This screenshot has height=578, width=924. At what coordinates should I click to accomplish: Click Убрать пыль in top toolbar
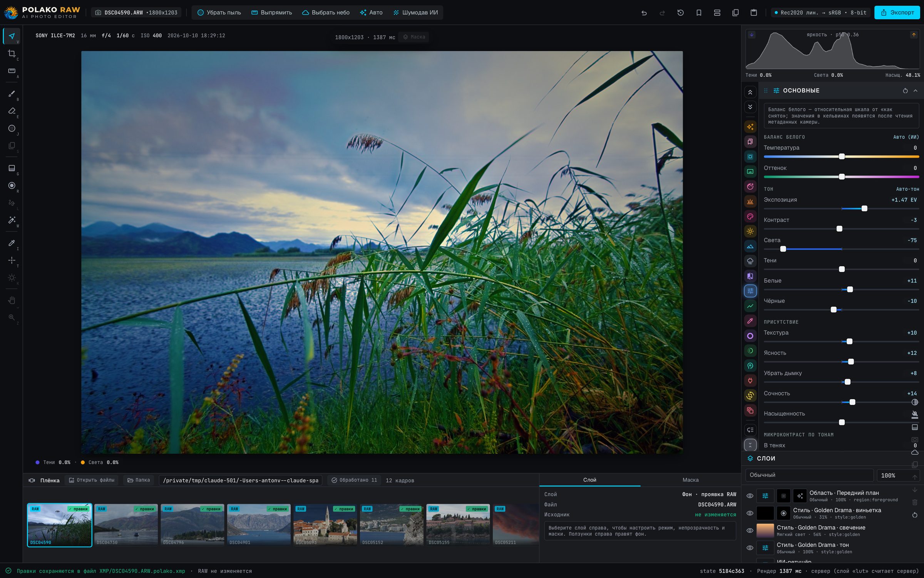click(x=219, y=13)
